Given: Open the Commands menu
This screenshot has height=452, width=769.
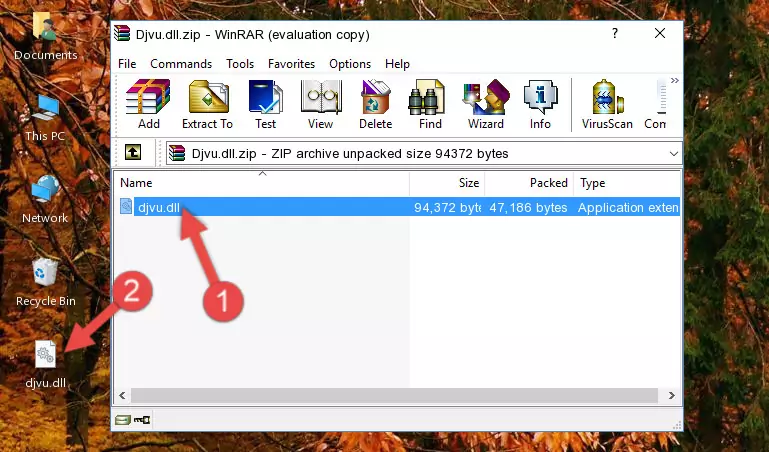Looking at the screenshot, I should click(x=181, y=64).
